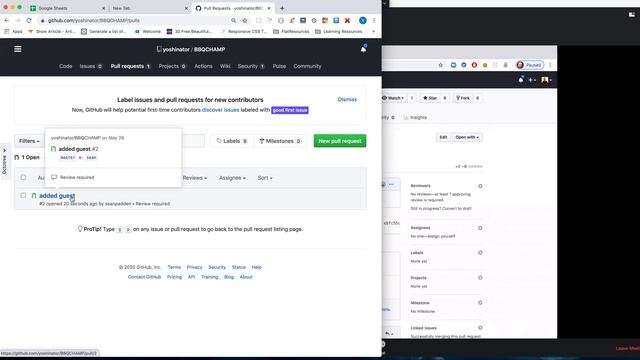Image resolution: width=640 pixels, height=360 pixels.
Task: Dismiss the new contributors label banner
Action: point(347,100)
